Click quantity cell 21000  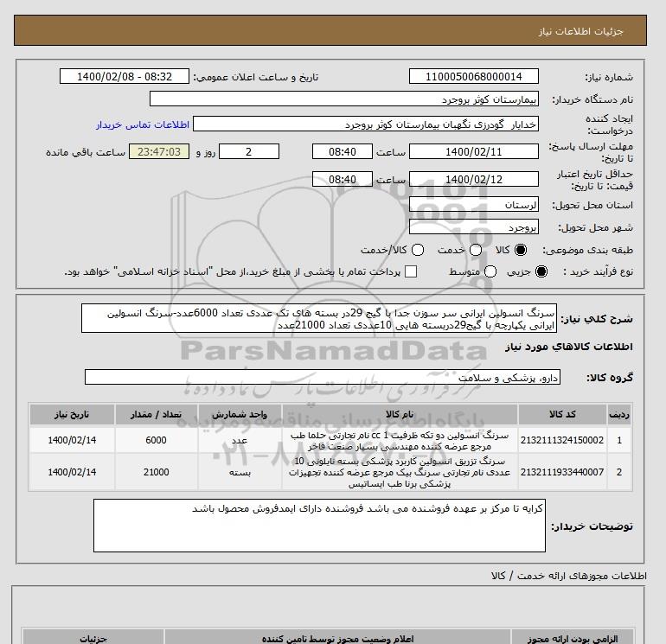pyautogui.click(x=156, y=472)
